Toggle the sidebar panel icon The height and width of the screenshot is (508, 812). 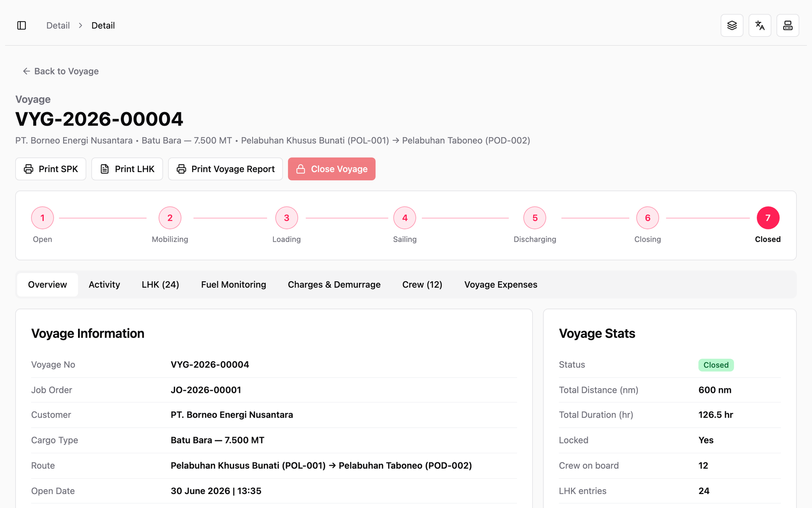(x=22, y=25)
